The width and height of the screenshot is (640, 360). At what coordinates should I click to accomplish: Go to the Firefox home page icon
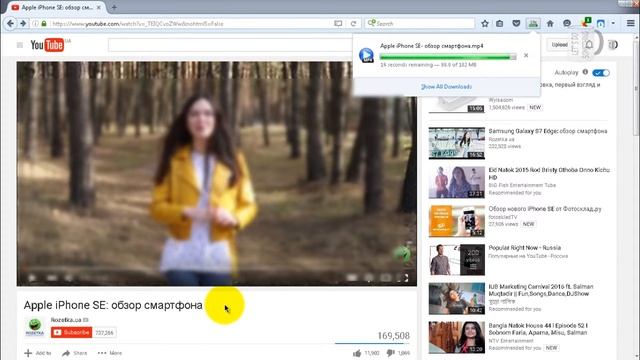pyautogui.click(x=550, y=23)
